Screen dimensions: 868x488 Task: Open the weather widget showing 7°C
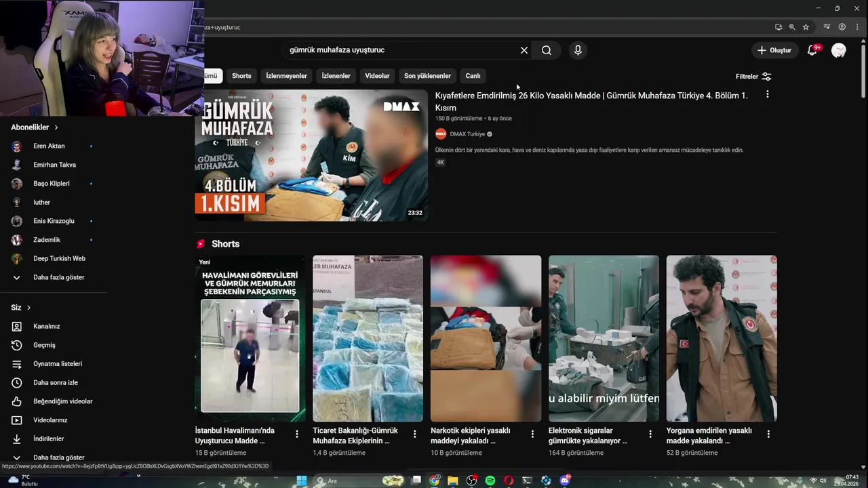tap(24, 481)
